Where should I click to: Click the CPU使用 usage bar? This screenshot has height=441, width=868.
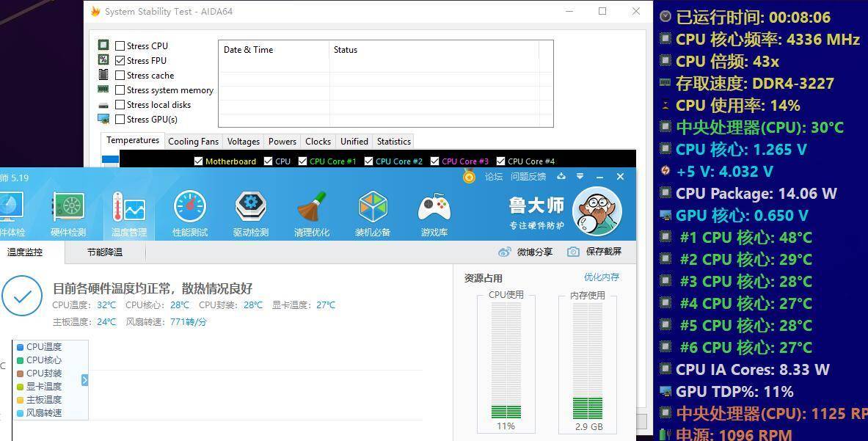pos(506,360)
